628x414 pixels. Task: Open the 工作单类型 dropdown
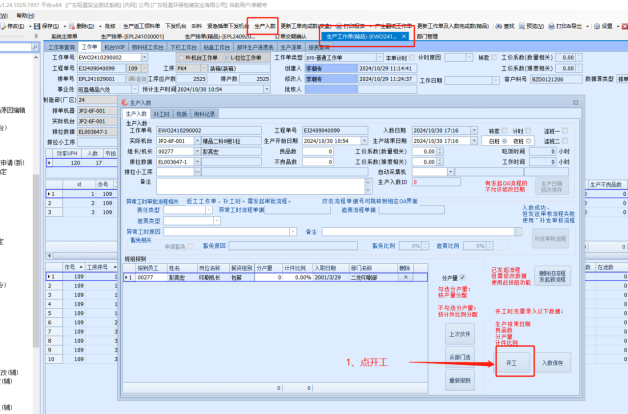point(380,58)
